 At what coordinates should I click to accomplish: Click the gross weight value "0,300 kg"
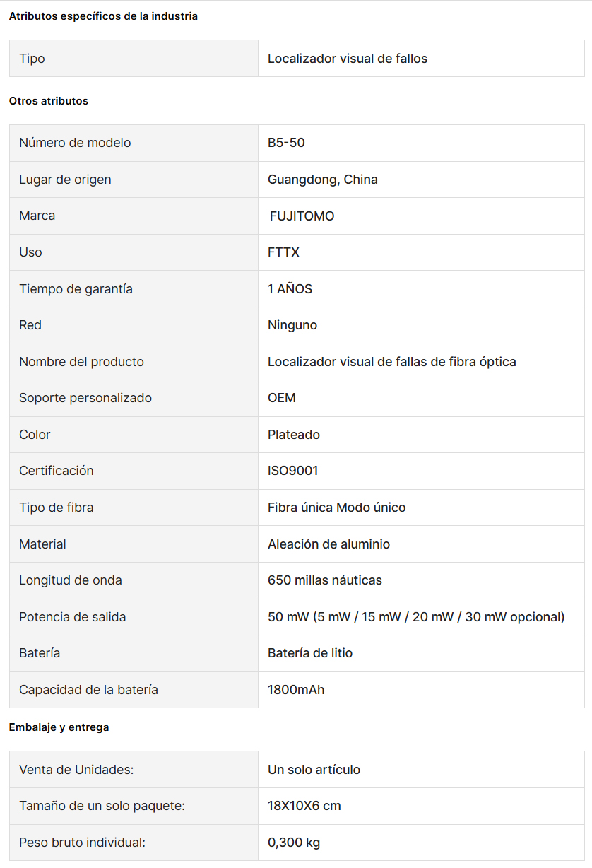[x=294, y=843]
